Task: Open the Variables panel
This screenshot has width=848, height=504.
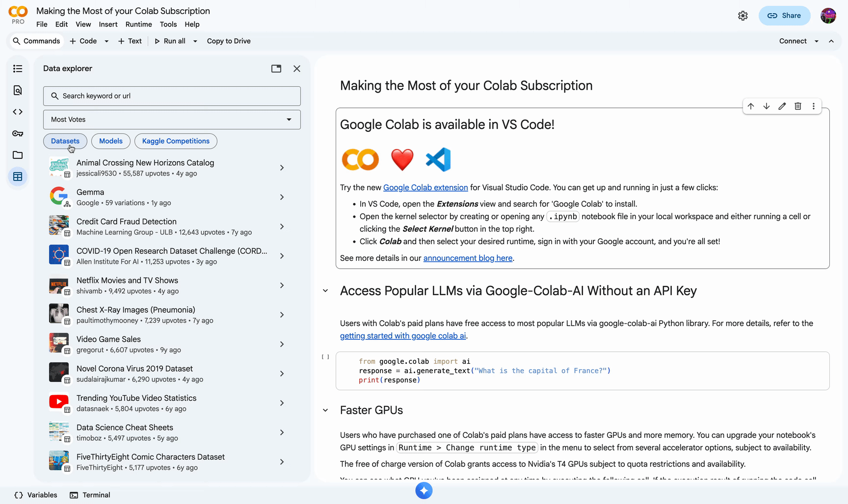Action: click(36, 495)
